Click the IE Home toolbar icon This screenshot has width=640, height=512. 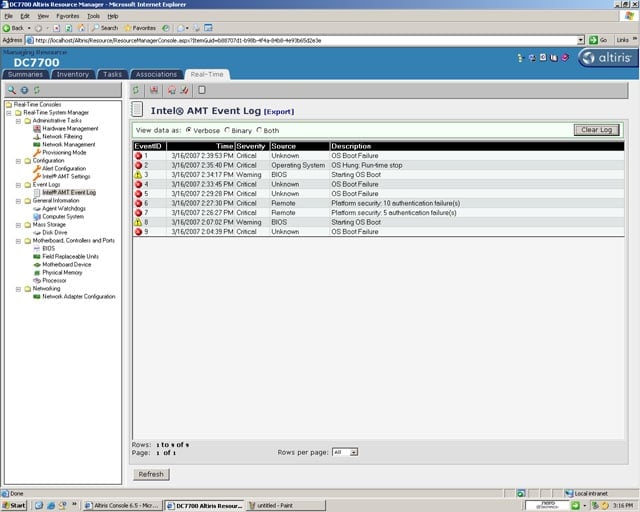click(x=81, y=28)
